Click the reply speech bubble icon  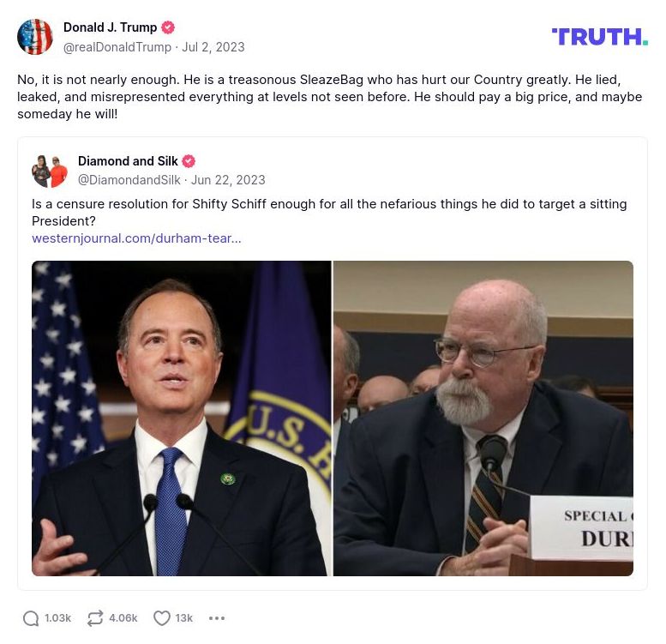point(31,618)
